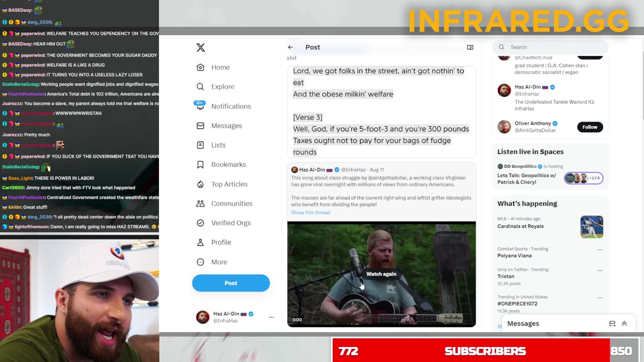
Task: Open Cardinals at Royals trend
Action: [x=520, y=226]
